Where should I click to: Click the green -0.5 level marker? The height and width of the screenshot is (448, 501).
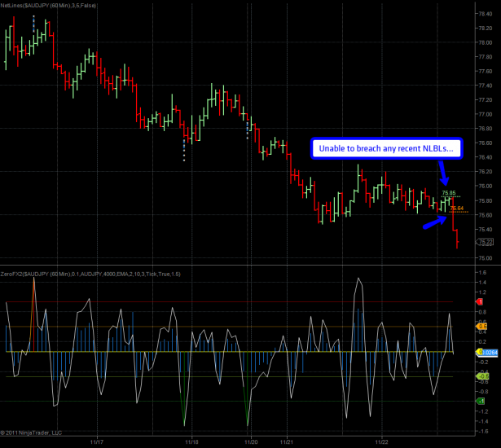[481, 376]
